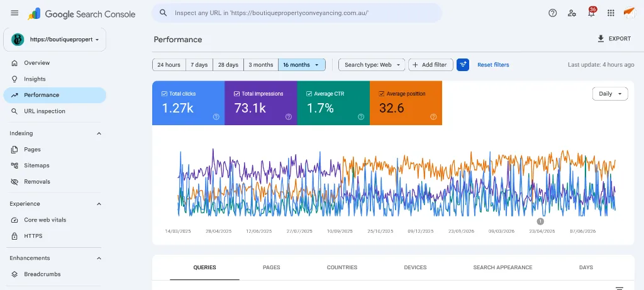
Task: Click the table filter rows icon
Action: (619, 288)
